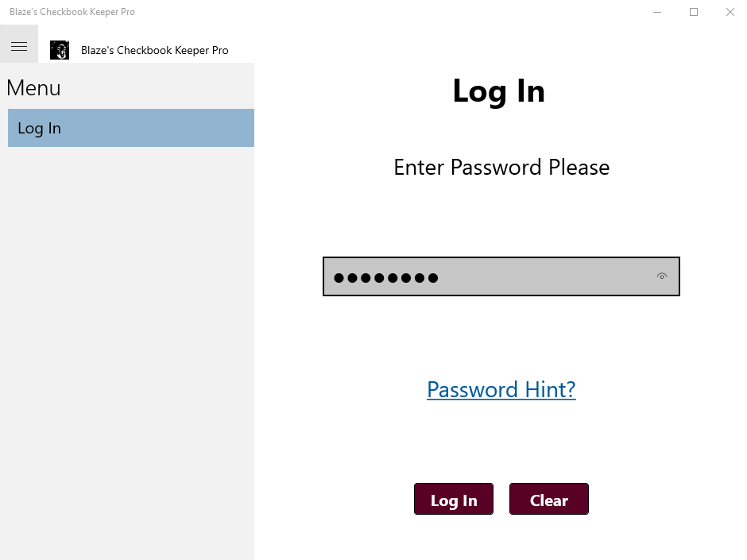Maximize the Checkbook Keeper window
747x560 pixels.
tap(694, 12)
